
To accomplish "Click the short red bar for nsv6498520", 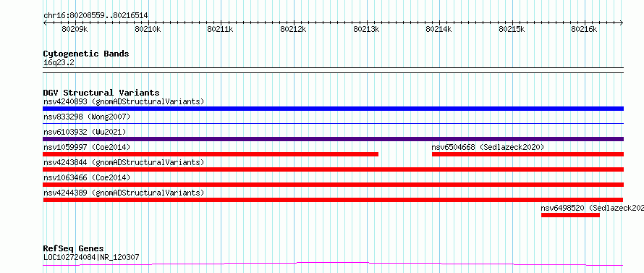I will [570, 215].
